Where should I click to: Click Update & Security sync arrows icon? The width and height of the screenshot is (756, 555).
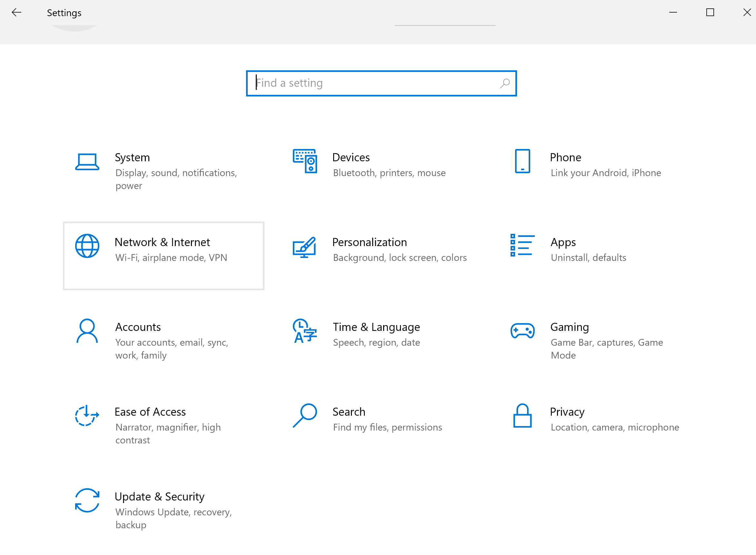pos(87,500)
